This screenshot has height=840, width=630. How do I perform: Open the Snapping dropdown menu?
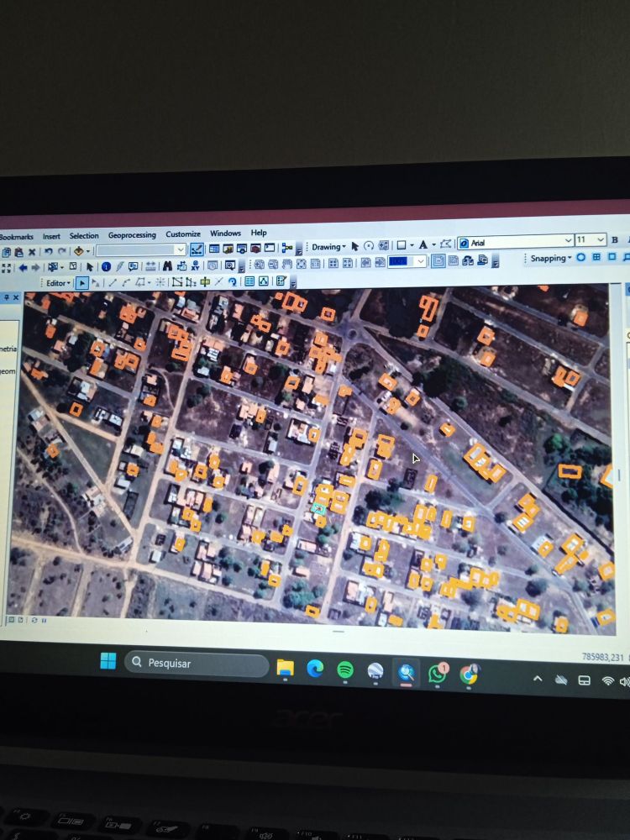550,258
